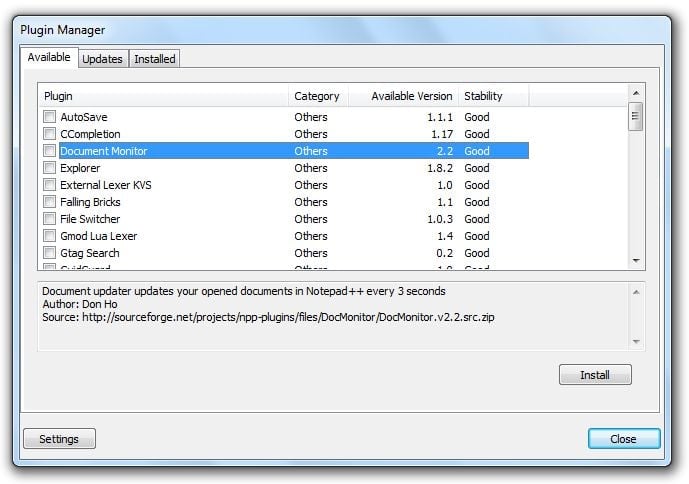
Task: Select the External Lexer KVS name
Action: pyautogui.click(x=106, y=185)
